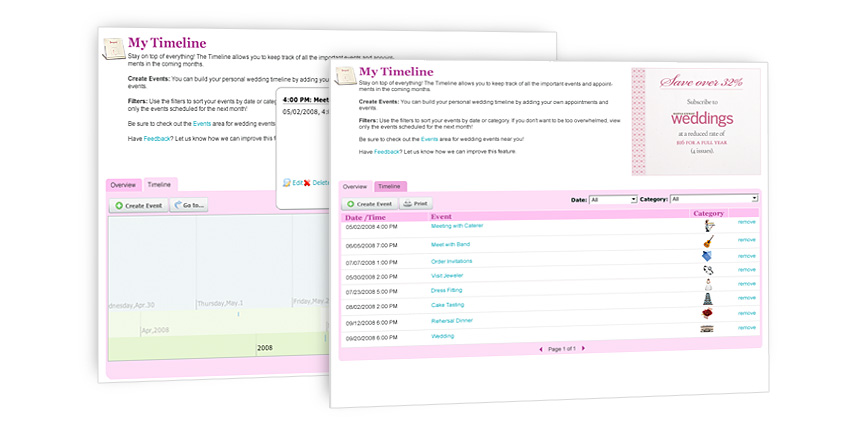Open the Category filter dropdown
Viewport: 852px width, 437px height.
714,199
